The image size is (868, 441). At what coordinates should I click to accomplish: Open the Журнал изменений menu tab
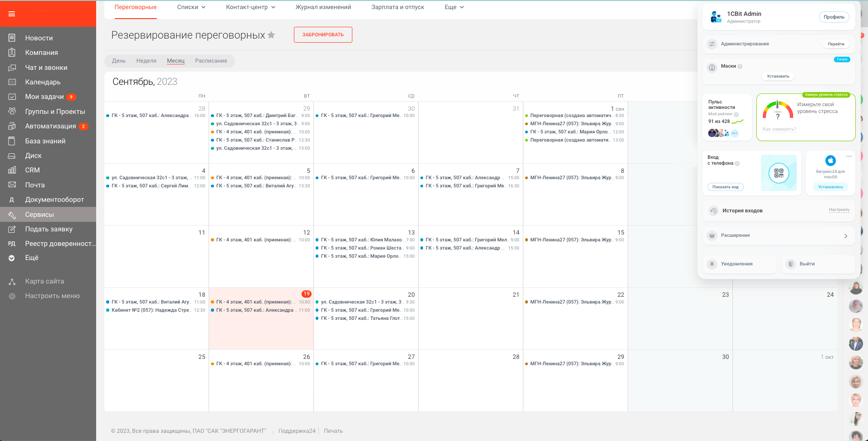(x=323, y=7)
